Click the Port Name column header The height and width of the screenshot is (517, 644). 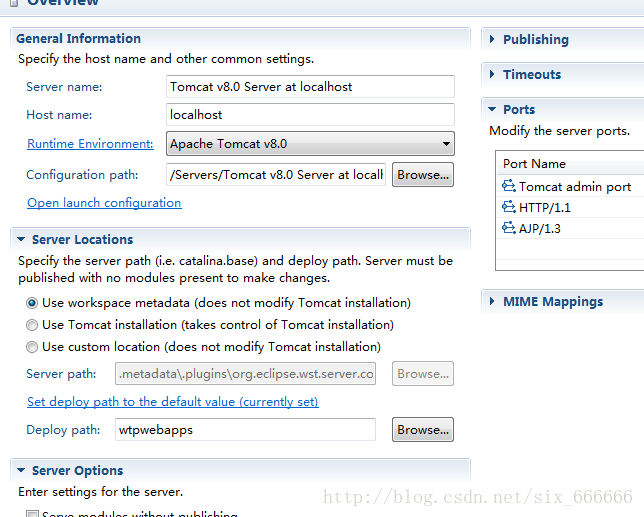pyautogui.click(x=534, y=164)
